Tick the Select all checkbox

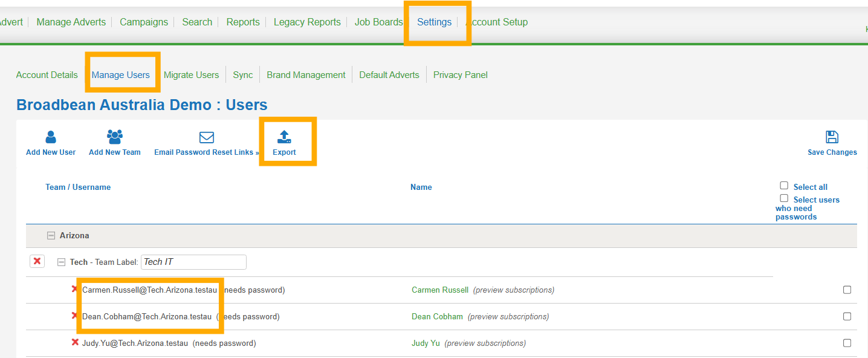click(x=784, y=186)
